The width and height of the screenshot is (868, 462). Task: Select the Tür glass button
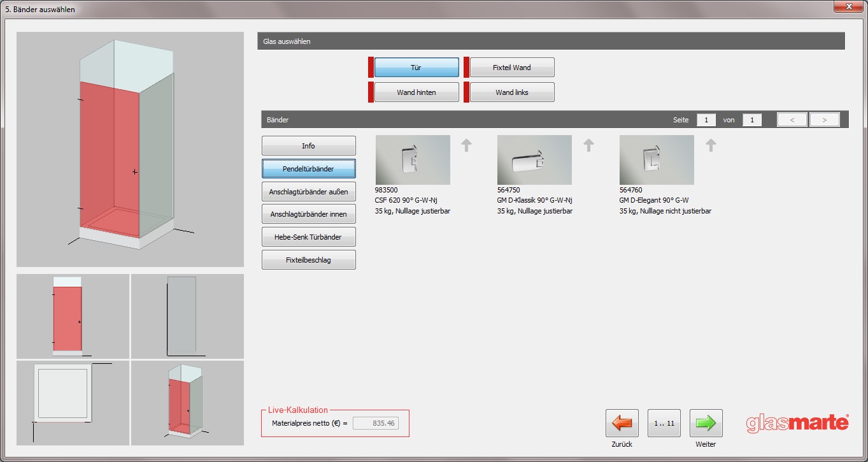(x=416, y=68)
